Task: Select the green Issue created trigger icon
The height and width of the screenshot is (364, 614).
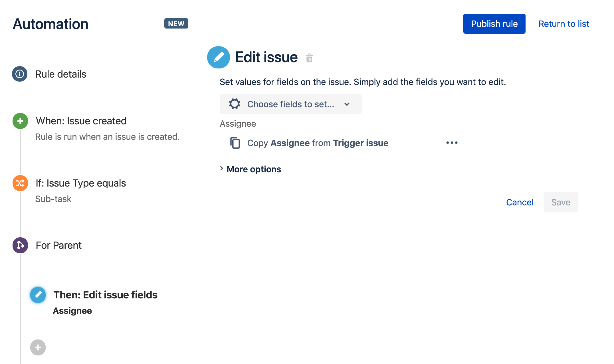Action: click(20, 121)
